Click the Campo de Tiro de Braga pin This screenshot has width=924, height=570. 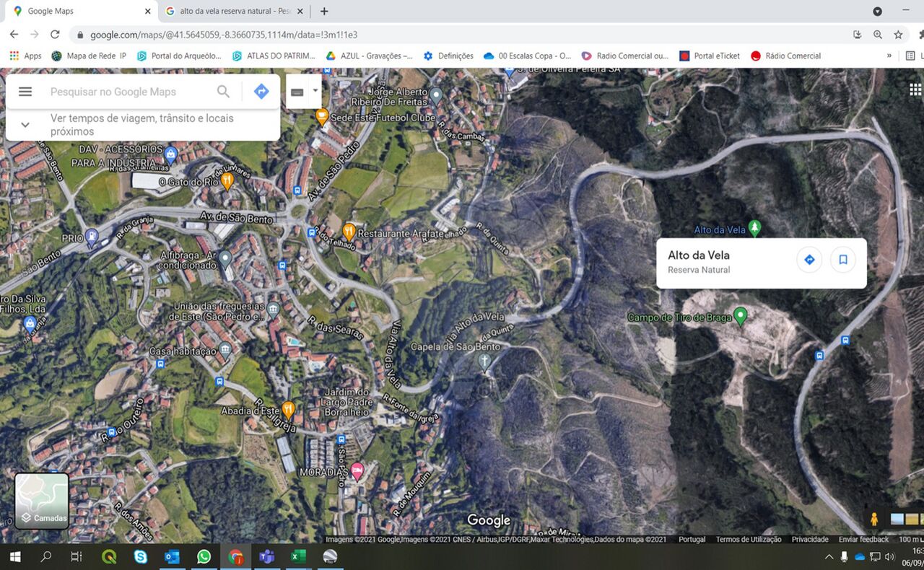click(740, 316)
